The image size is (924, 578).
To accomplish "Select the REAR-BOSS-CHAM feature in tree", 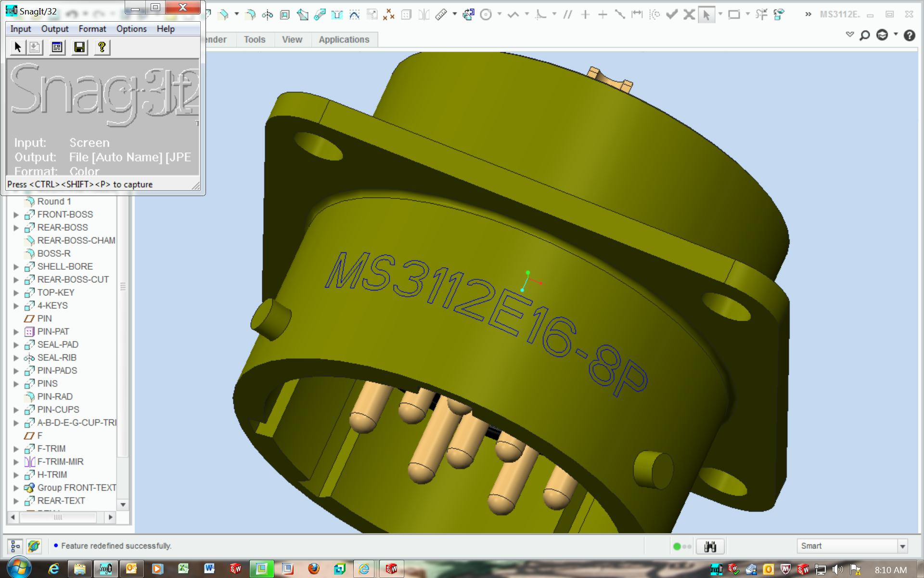I will [x=76, y=240].
